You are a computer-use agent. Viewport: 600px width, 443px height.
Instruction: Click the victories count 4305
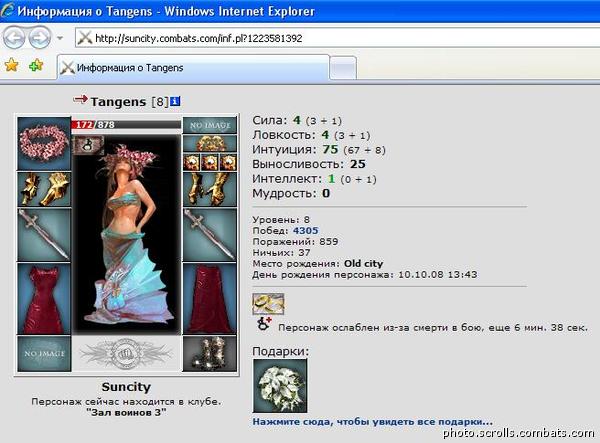point(305,231)
